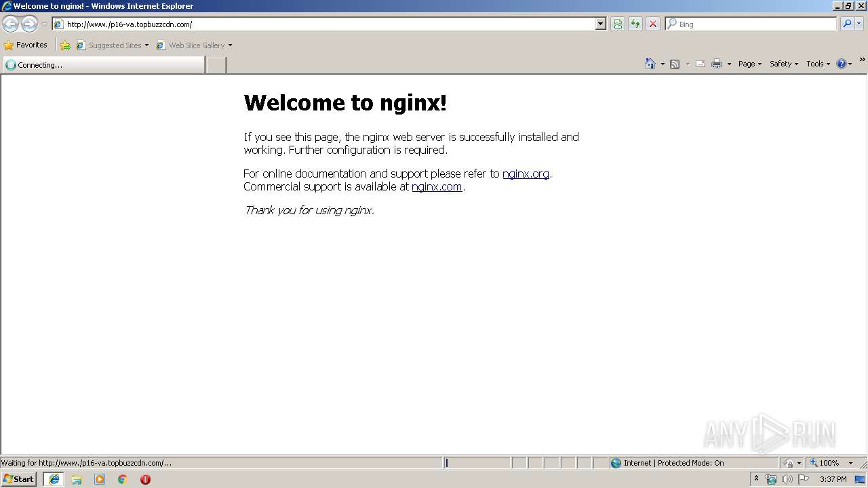This screenshot has height=488, width=868.
Task: Open the 100% zoom level button
Action: (824, 463)
